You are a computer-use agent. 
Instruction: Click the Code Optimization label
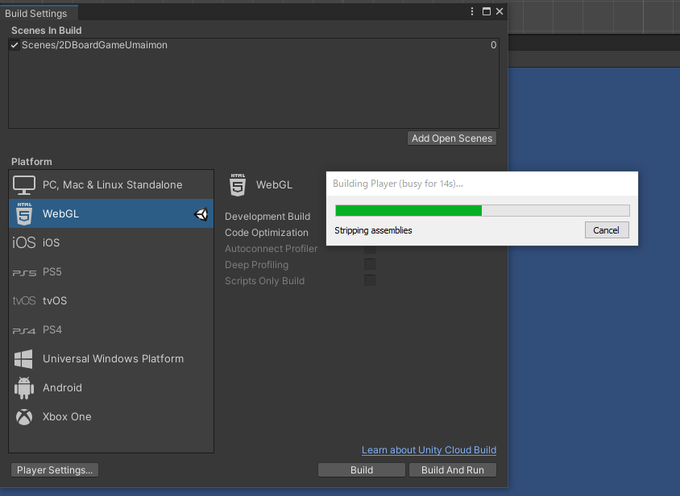click(x=266, y=232)
